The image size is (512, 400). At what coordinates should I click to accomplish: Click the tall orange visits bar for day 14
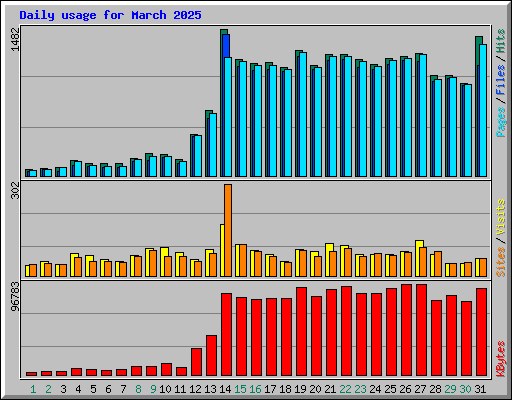[228, 230]
